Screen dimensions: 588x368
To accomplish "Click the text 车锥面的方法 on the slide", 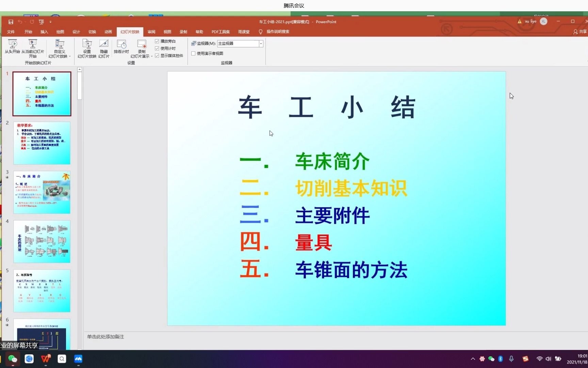I will click(x=351, y=270).
